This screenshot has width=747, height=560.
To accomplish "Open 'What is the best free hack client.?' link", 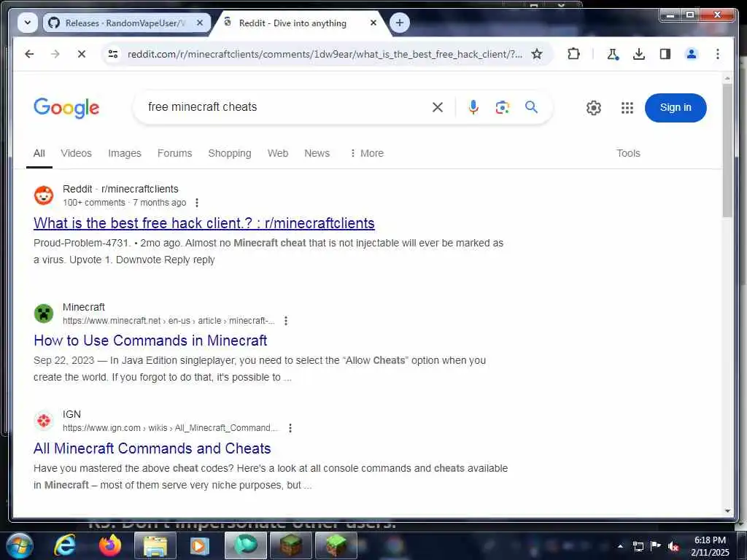I will click(204, 223).
